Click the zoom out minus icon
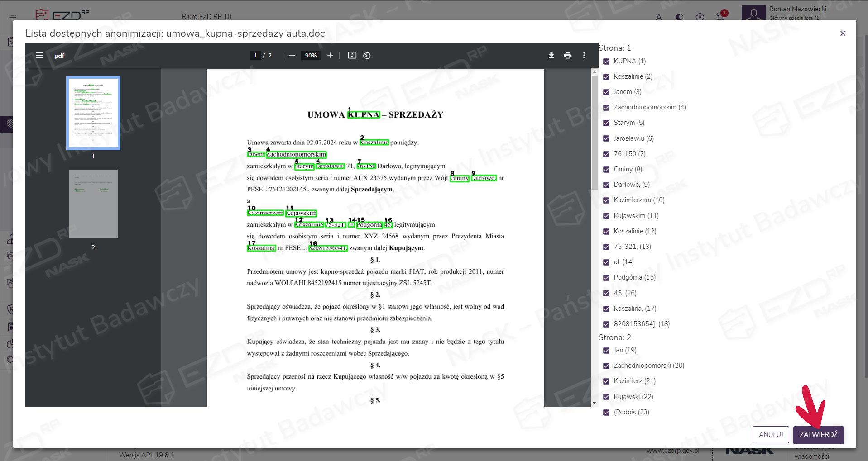The width and height of the screenshot is (868, 461). tap(292, 55)
